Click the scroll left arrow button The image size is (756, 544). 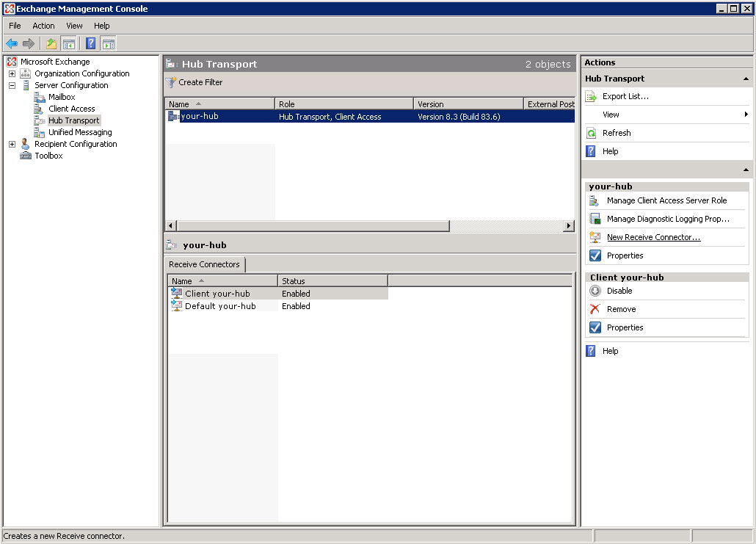[171, 225]
